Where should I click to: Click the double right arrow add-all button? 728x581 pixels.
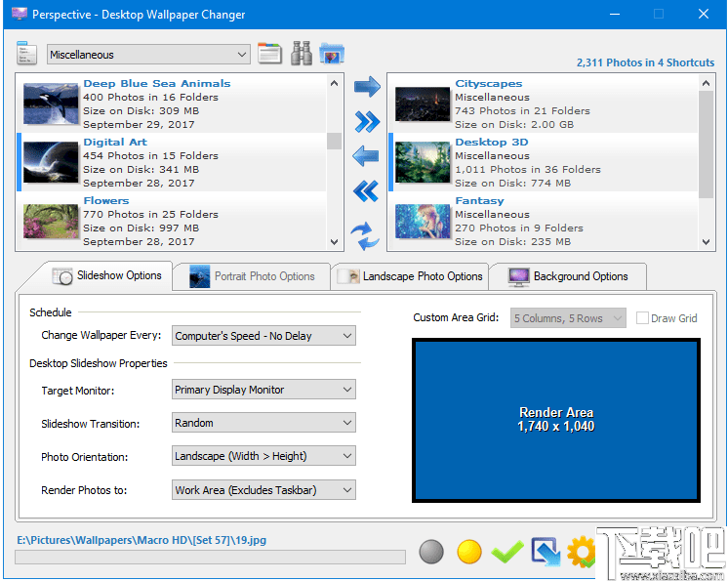coord(366,122)
